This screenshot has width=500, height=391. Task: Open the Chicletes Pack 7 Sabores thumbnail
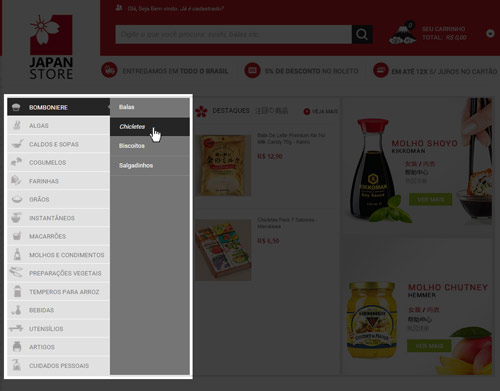[224, 250]
